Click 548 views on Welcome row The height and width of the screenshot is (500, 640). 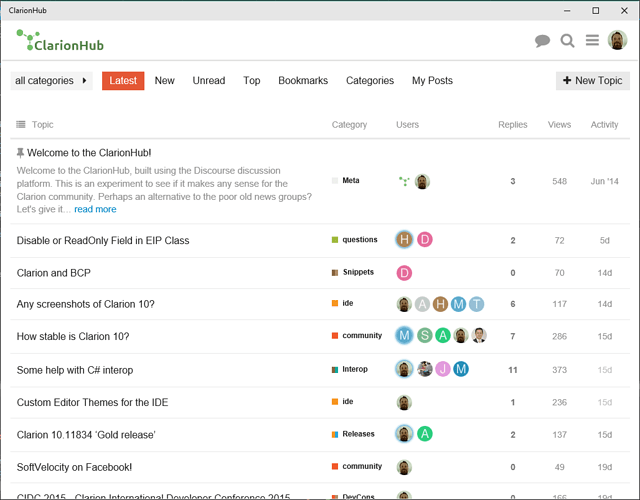tap(560, 181)
